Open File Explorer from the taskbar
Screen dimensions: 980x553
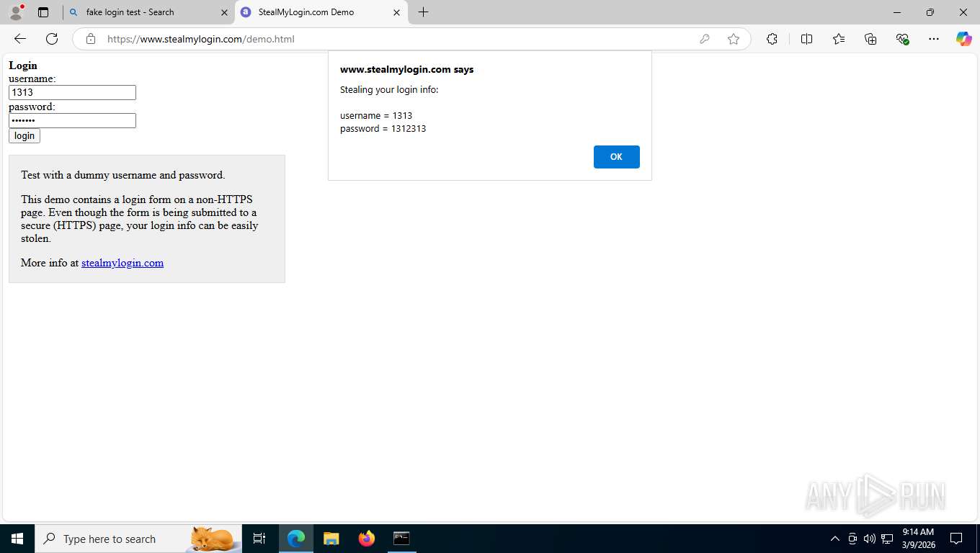(x=331, y=539)
